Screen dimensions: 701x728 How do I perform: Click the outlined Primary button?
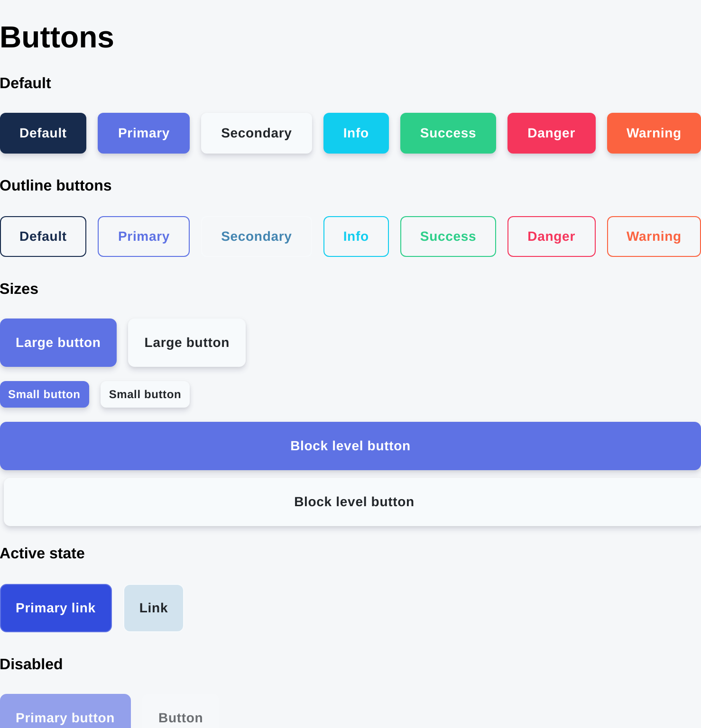[x=143, y=237]
